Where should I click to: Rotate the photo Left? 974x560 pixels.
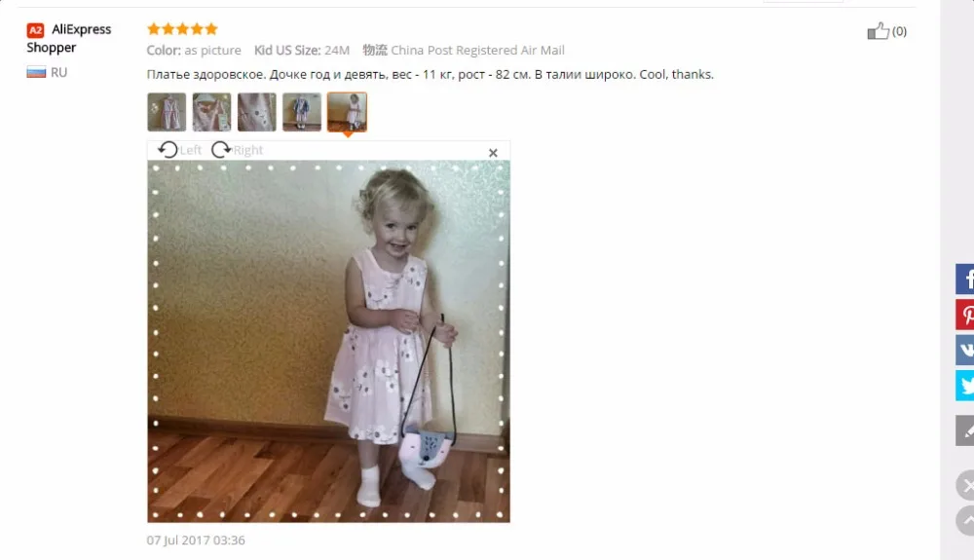[179, 150]
